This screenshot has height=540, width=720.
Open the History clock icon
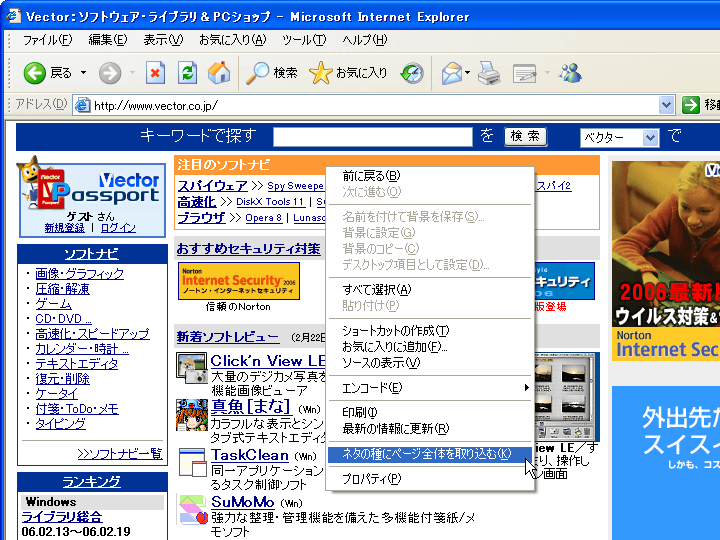pyautogui.click(x=412, y=73)
